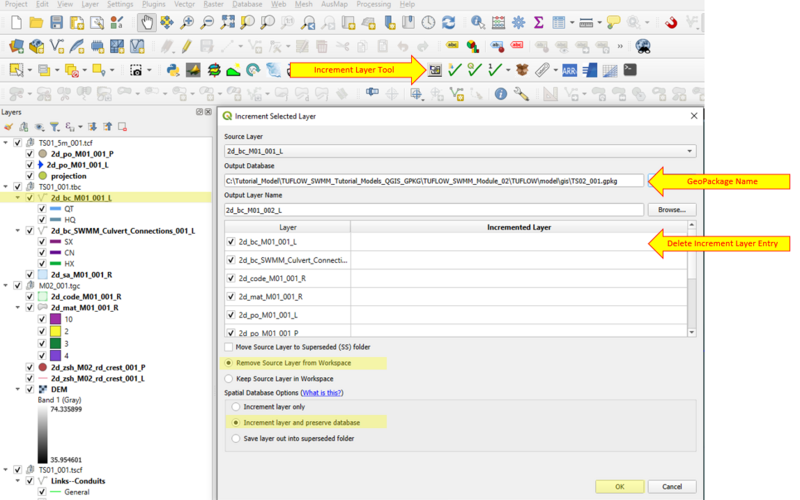The image size is (800, 500).
Task: Open the Python console icon
Action: (172, 70)
